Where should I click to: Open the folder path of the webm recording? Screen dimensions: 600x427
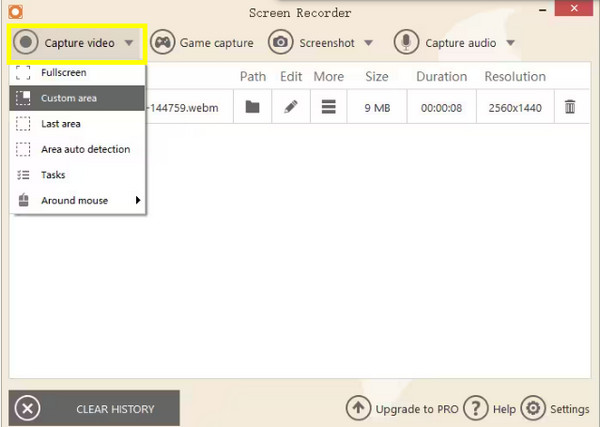click(252, 107)
